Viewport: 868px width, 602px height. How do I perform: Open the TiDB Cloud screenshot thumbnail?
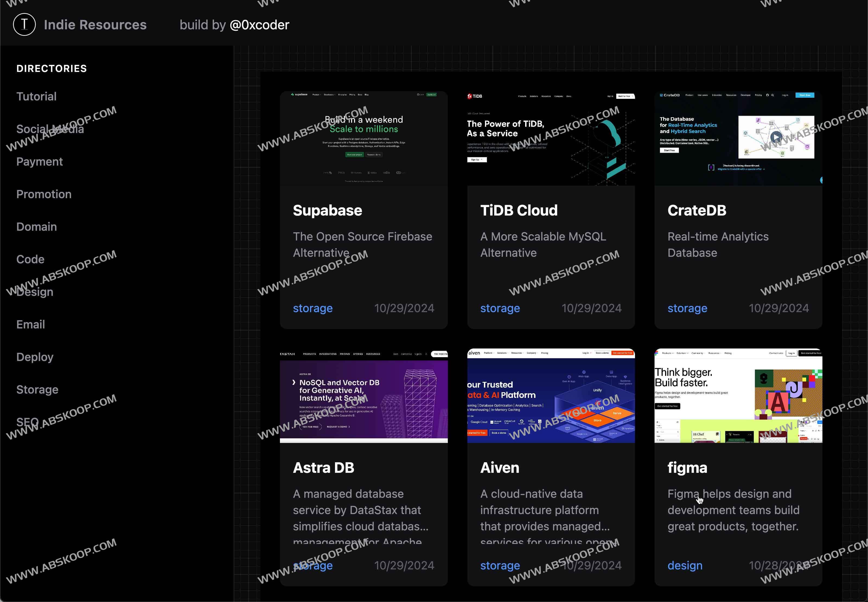point(551,138)
